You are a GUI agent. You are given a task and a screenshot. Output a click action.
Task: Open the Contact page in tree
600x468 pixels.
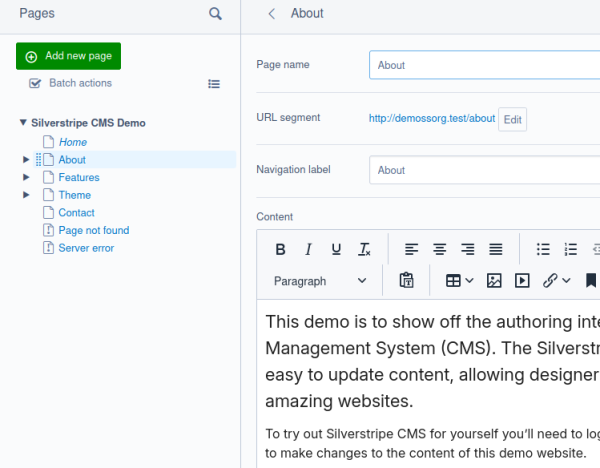[76, 212]
